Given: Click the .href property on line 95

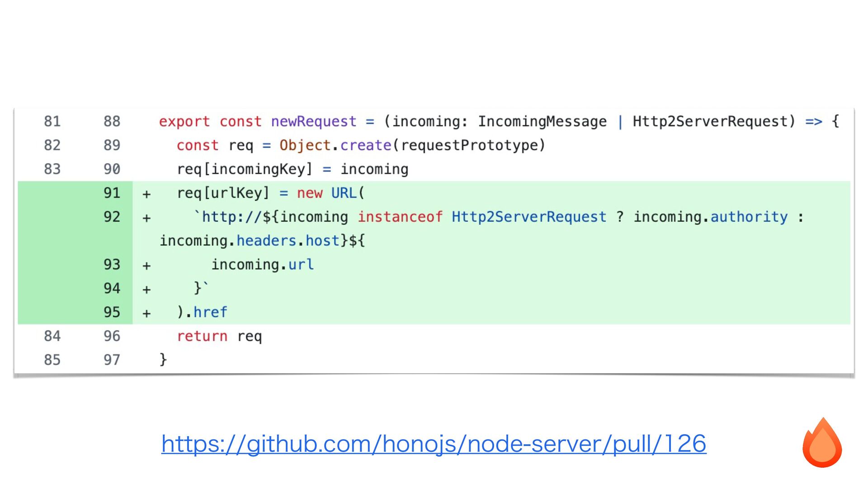Looking at the screenshot, I should coord(210,312).
